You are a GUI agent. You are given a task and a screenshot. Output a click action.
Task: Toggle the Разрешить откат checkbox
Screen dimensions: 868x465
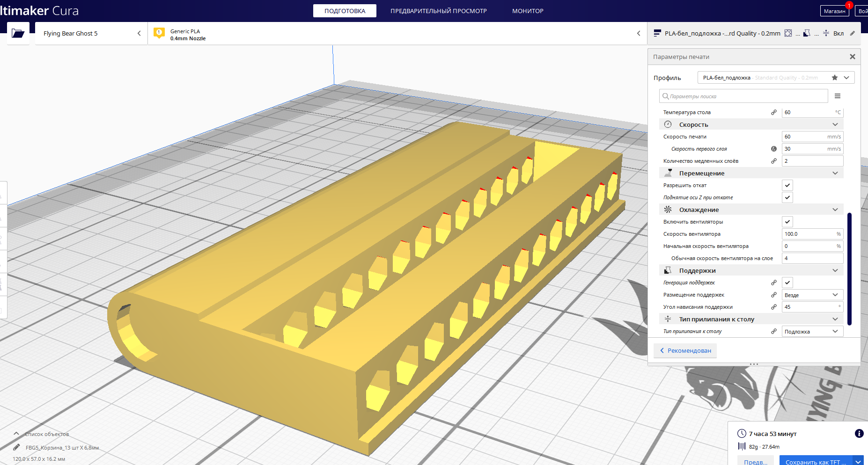point(787,185)
